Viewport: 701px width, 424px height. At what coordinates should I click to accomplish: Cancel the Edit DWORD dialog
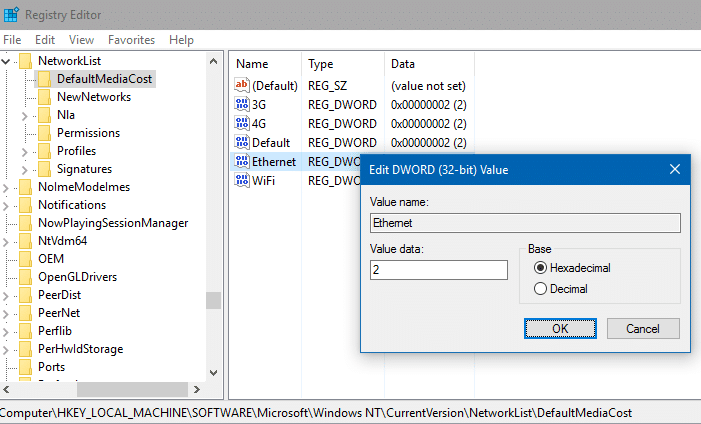point(642,328)
